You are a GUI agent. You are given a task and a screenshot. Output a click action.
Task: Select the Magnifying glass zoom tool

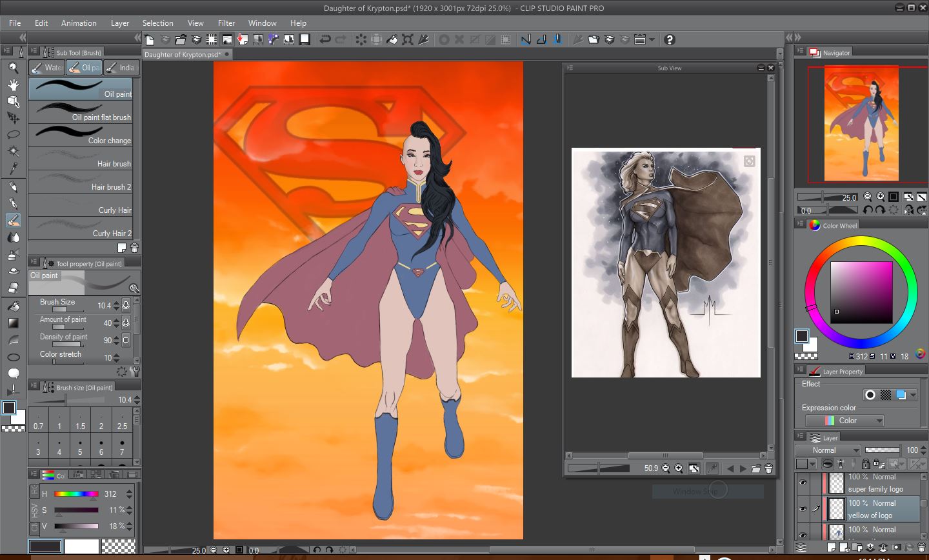[14, 66]
